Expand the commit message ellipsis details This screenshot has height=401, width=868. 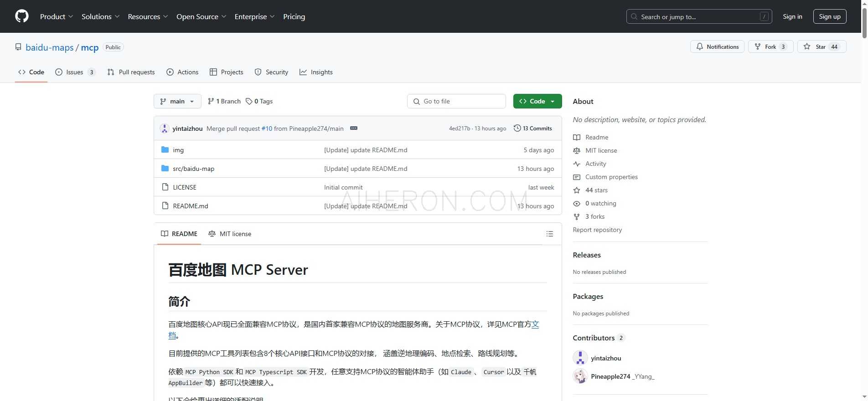point(354,128)
